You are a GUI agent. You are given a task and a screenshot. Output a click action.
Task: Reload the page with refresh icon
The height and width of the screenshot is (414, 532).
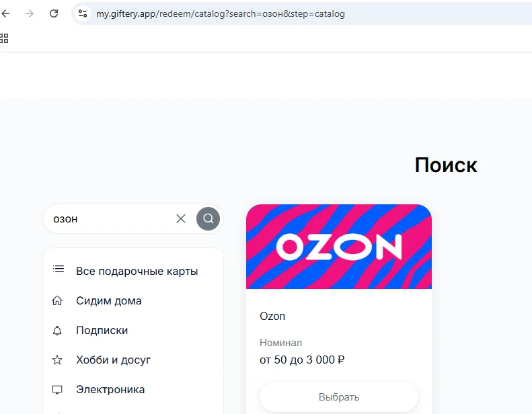pos(54,13)
